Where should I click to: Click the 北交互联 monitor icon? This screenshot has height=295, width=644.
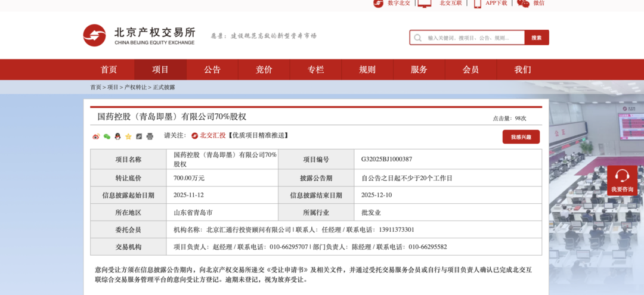425,4
